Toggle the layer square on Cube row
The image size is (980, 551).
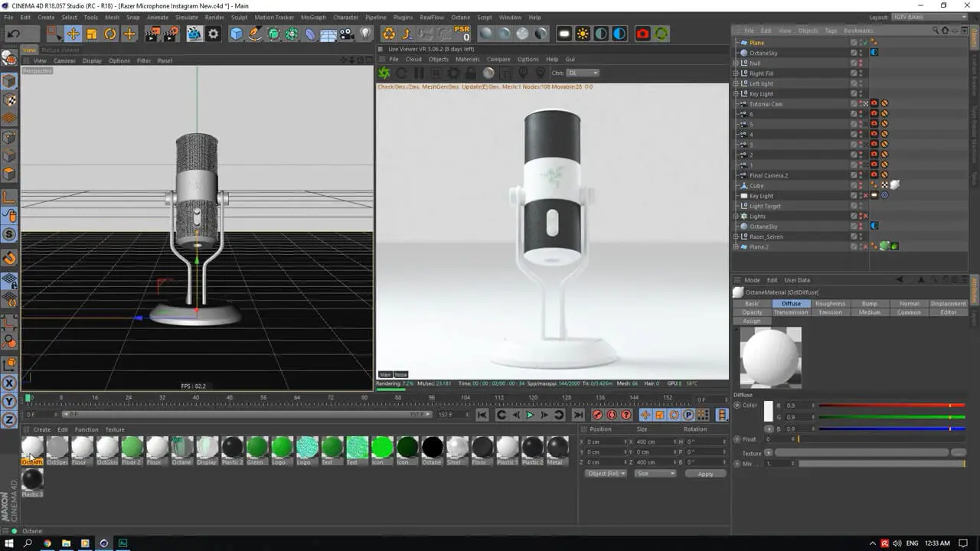click(x=854, y=185)
